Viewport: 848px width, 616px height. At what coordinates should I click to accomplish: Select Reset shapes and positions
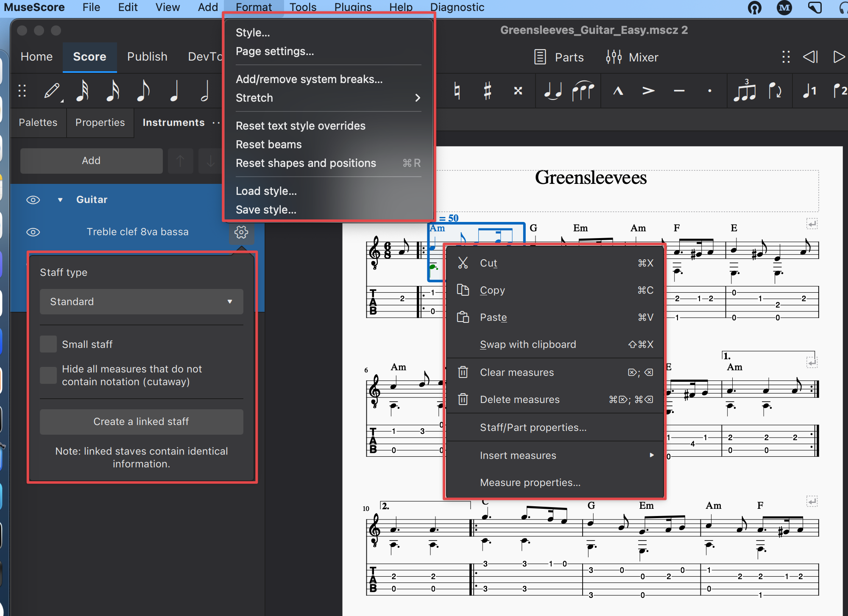pyautogui.click(x=329, y=163)
